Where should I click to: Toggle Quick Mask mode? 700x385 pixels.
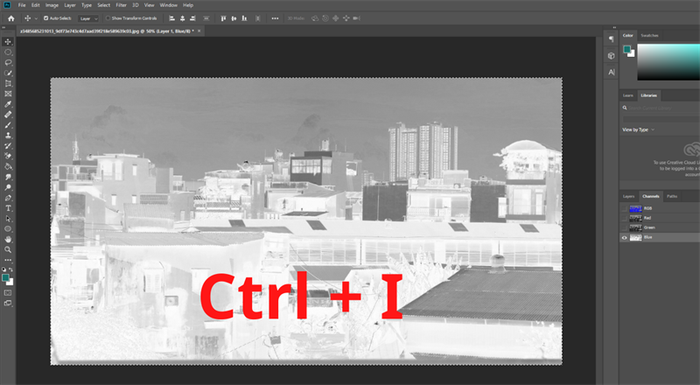click(8, 293)
